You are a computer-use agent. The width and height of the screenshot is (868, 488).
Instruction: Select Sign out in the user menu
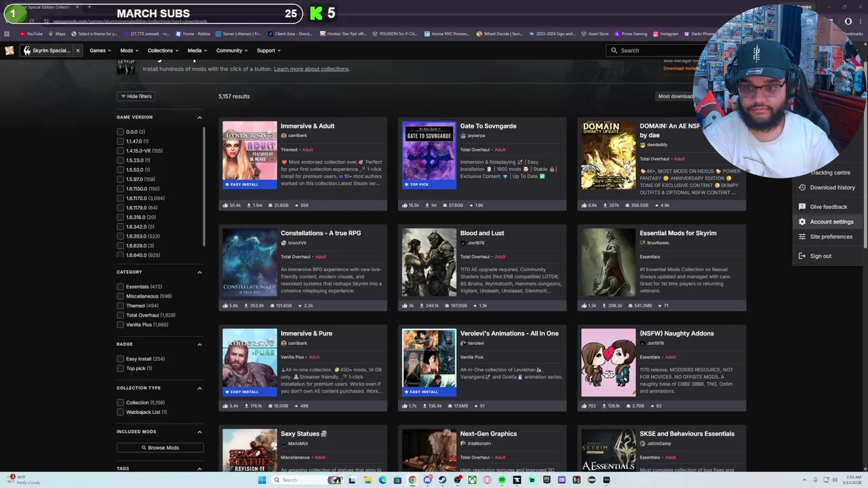click(827, 256)
